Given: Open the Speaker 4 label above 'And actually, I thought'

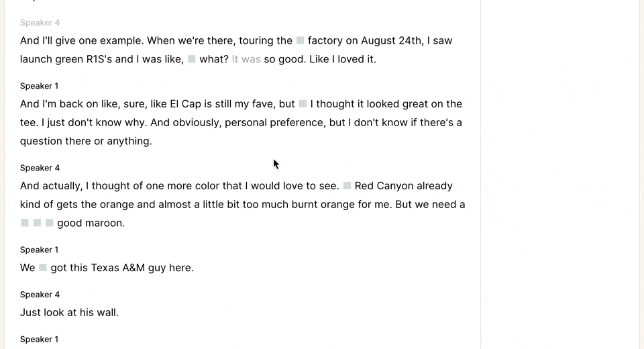Looking at the screenshot, I should [40, 168].
